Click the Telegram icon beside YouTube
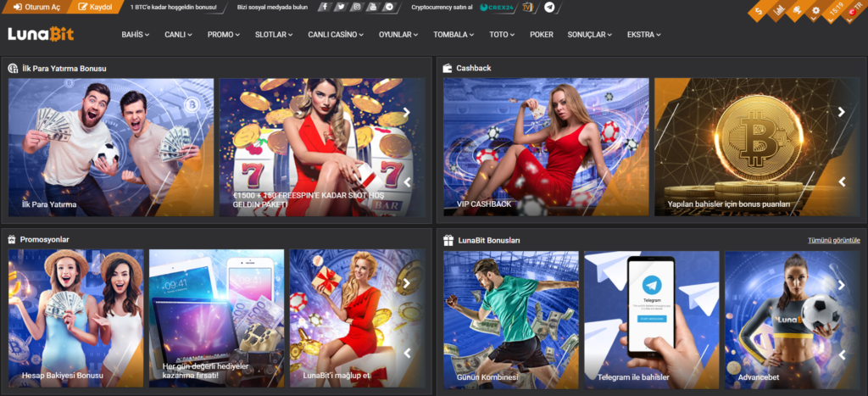868x396 pixels. [x=390, y=7]
